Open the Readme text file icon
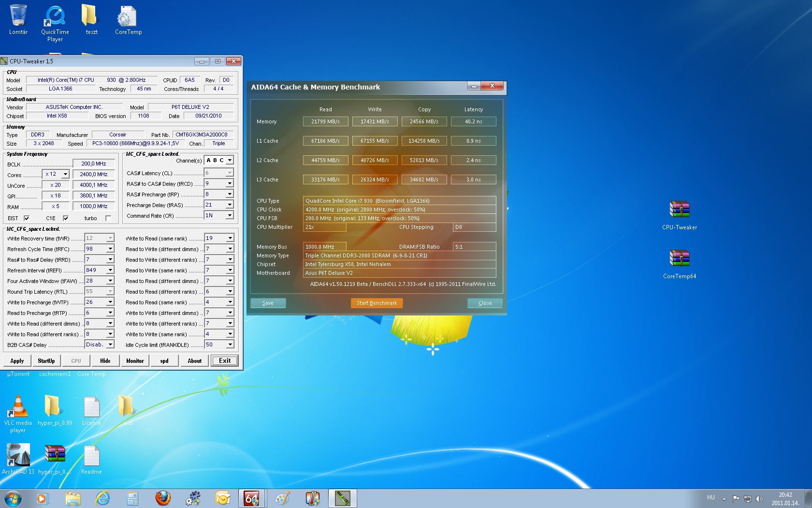This screenshot has height=508, width=812. click(x=91, y=459)
